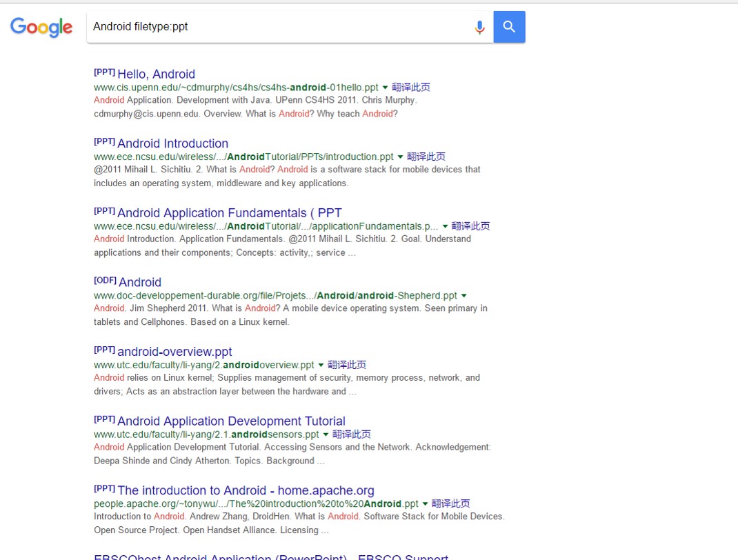Viewport: 738px width, 560px height.
Task: Click URL www.utc.edu/faculty/li-yang/2.androidoverview.ppt
Action: (203, 366)
